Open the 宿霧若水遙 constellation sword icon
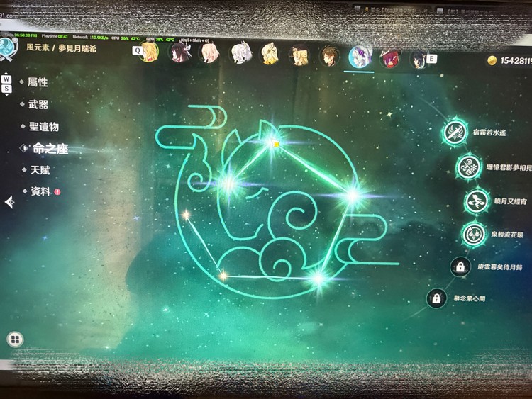The width and height of the screenshot is (532, 399). pyautogui.click(x=455, y=133)
